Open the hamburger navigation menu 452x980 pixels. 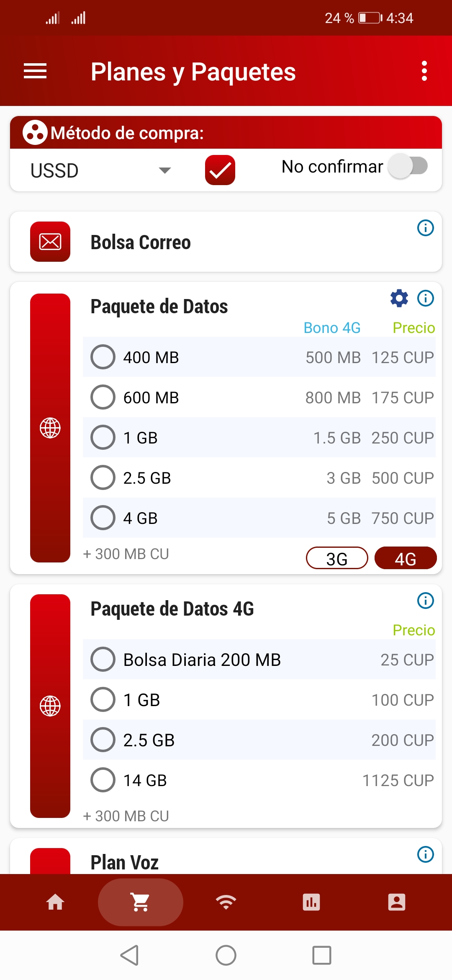coord(35,71)
